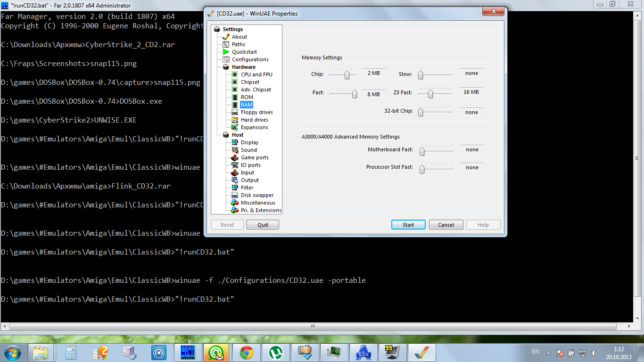The height and width of the screenshot is (362, 644).
Task: Open the Disk swapper page icon
Action: click(234, 195)
